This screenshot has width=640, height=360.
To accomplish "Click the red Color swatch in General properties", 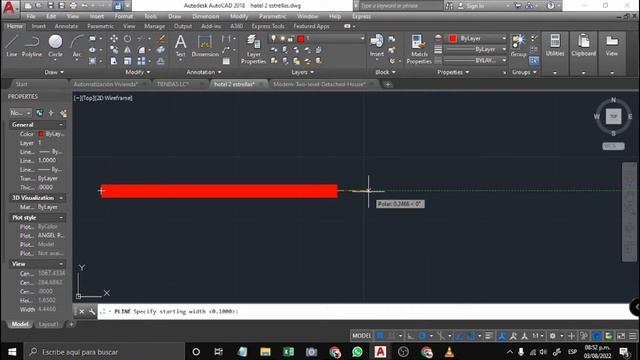I will tap(41, 134).
